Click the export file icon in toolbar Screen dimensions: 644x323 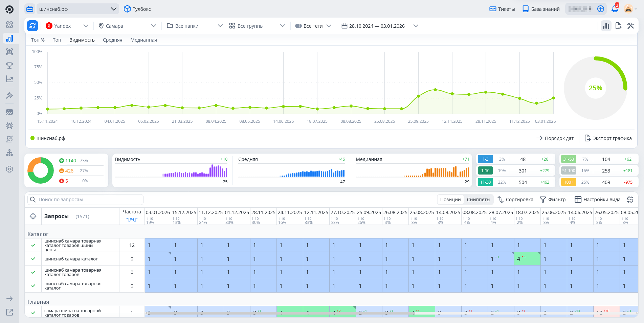tap(618, 26)
